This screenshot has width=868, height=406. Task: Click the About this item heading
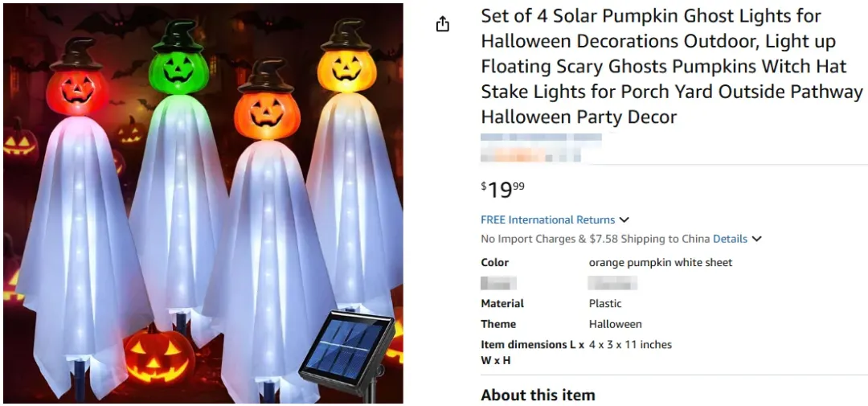click(x=538, y=395)
